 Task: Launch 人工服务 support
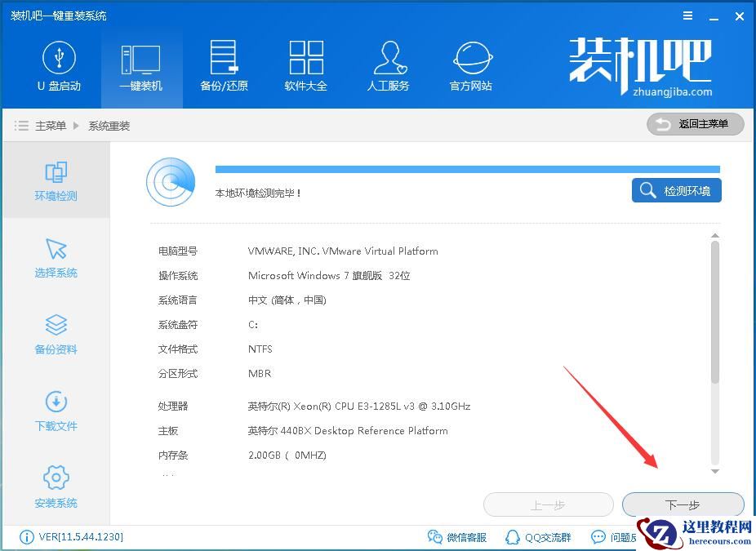[389, 67]
